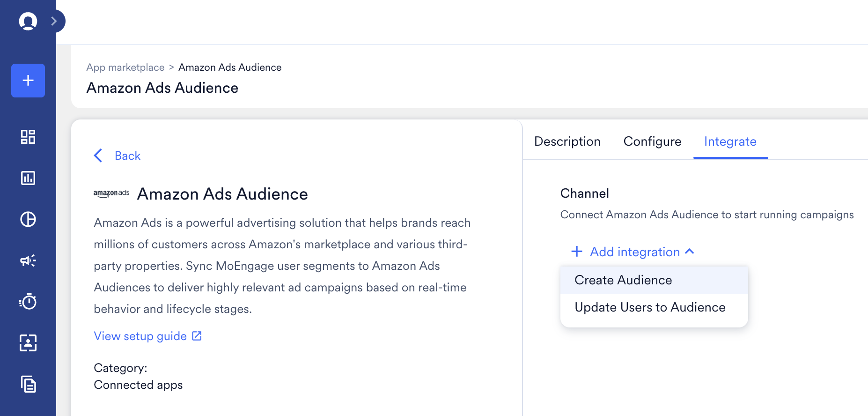
Task: Open the dashboard grid icon in sidebar
Action: (x=28, y=137)
